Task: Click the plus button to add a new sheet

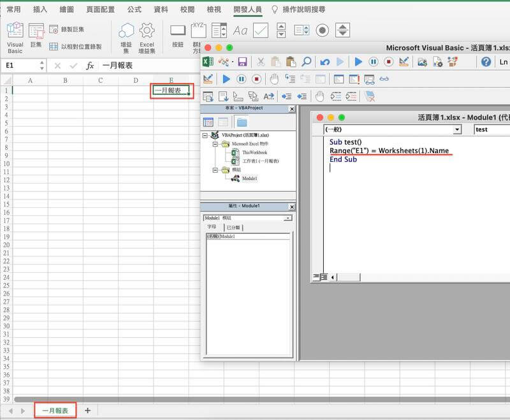Action: pos(87,410)
